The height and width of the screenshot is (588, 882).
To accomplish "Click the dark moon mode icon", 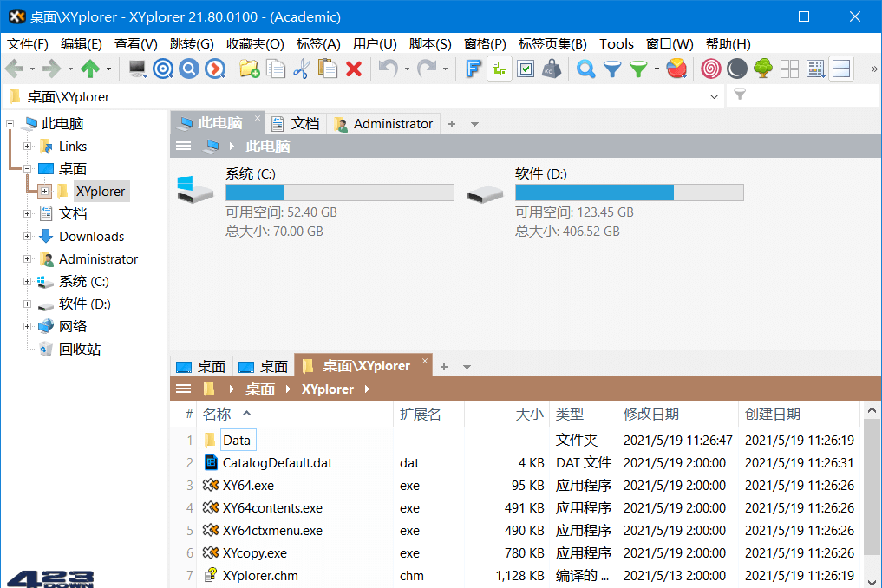I will (737, 69).
